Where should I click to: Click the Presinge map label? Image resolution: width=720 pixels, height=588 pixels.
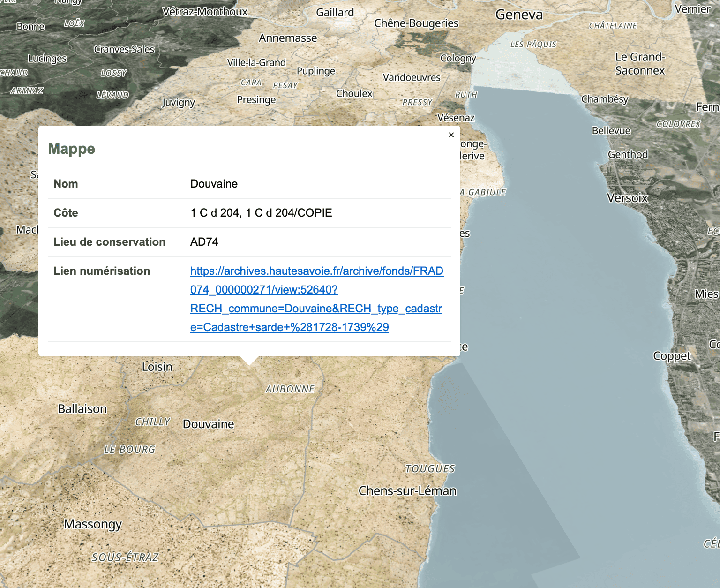(256, 100)
